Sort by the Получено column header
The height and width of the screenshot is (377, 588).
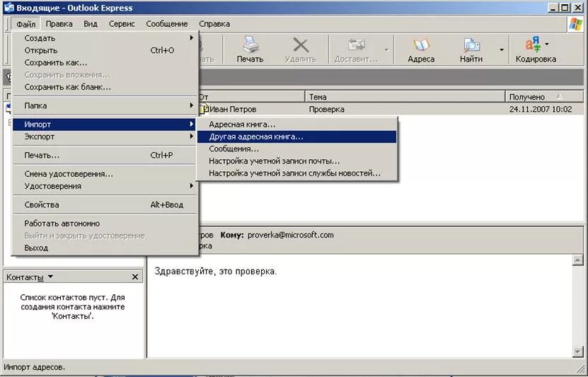coord(544,97)
